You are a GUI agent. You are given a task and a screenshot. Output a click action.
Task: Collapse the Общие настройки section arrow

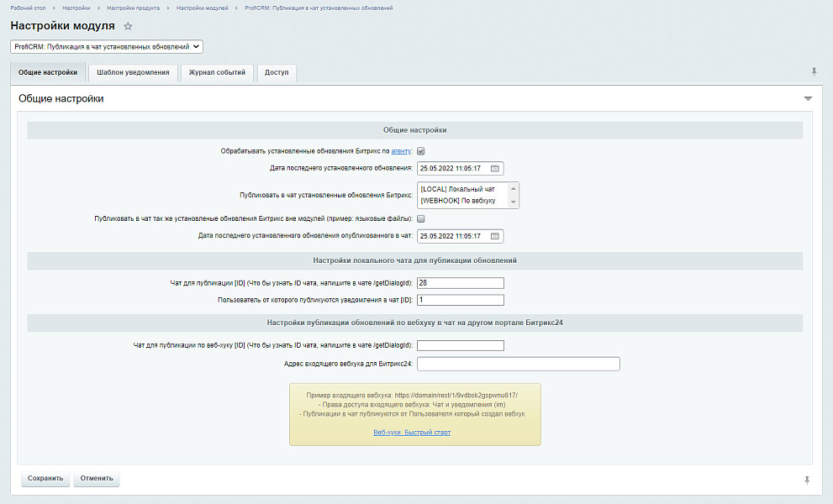coord(808,99)
